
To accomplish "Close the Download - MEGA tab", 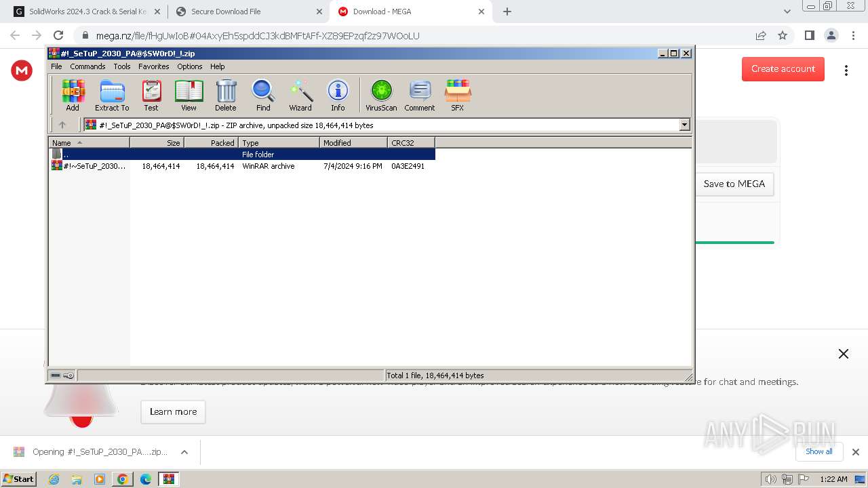I will coord(481,12).
